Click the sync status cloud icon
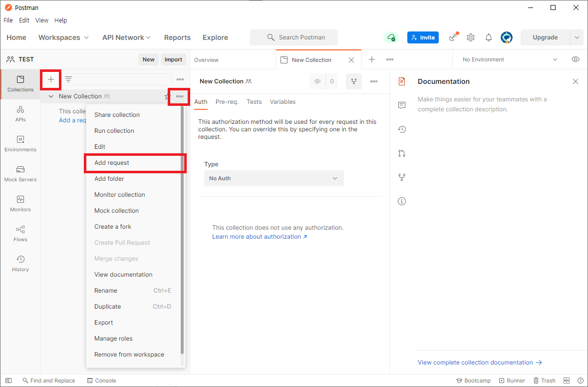Screen dimensions: 588x387 391,37
